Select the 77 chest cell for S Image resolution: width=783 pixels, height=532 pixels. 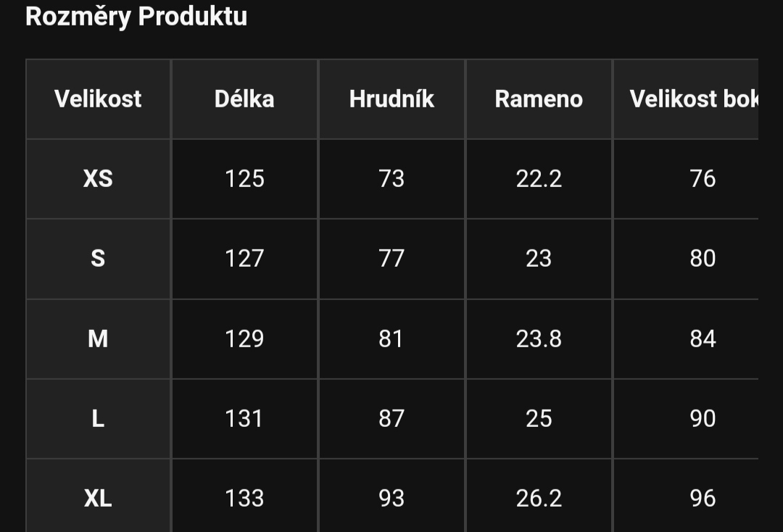[x=391, y=259]
